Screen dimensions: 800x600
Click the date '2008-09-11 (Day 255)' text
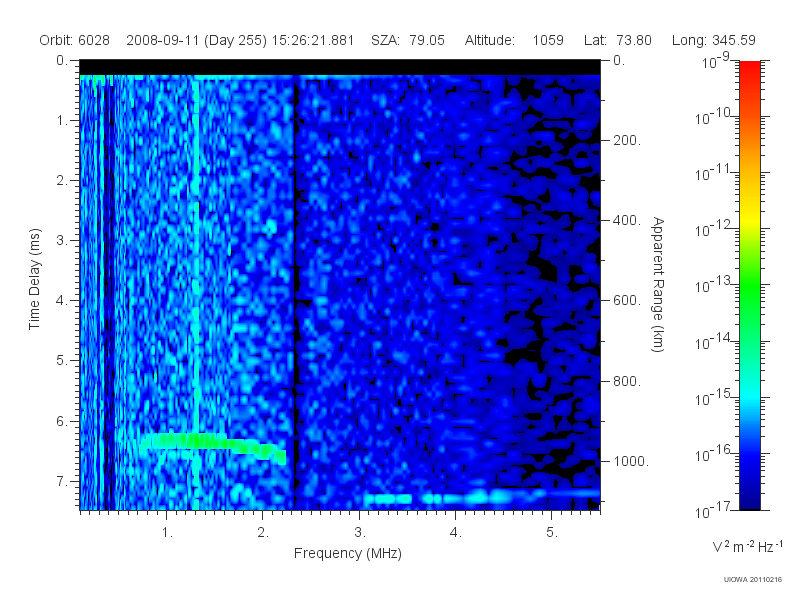tap(196, 40)
